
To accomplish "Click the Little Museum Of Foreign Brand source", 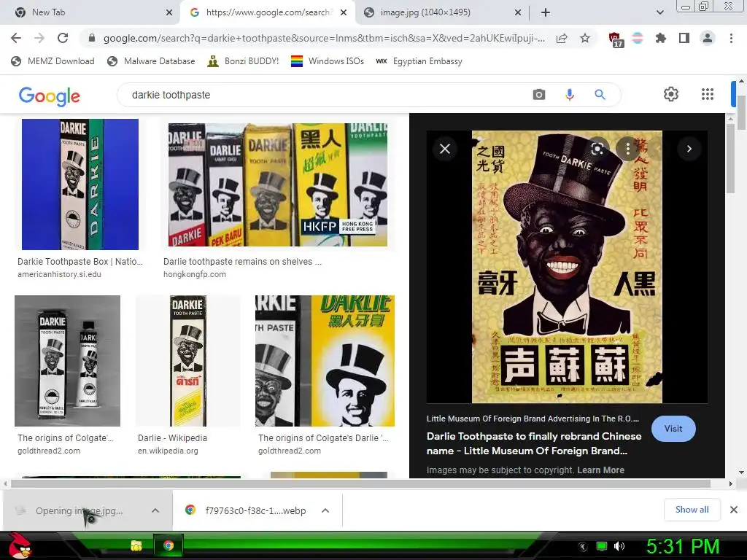I will (x=533, y=419).
